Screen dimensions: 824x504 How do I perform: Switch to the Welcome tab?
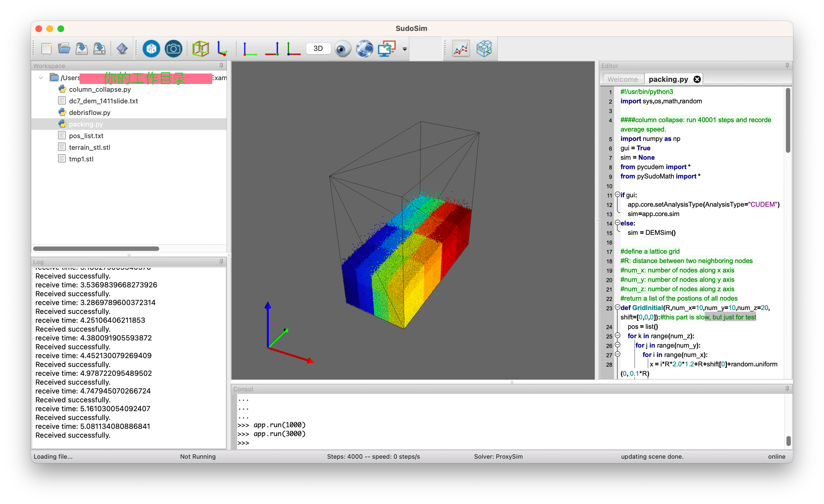[622, 79]
